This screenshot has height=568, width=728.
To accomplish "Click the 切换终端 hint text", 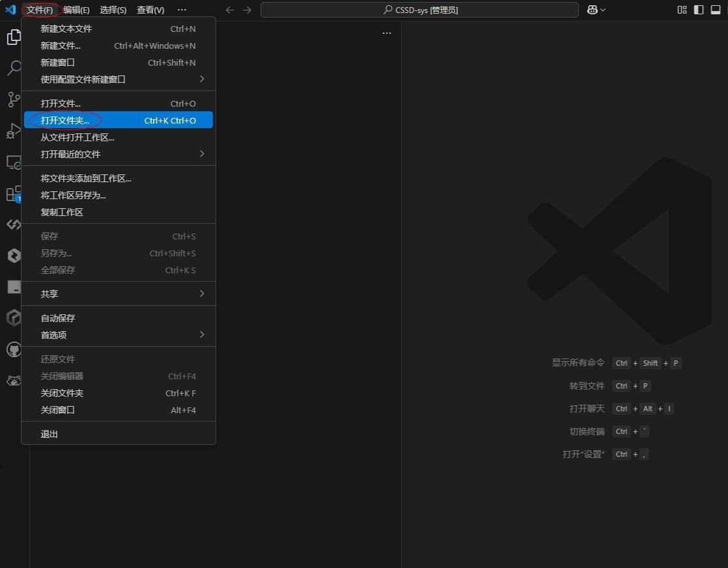I will click(x=587, y=431).
